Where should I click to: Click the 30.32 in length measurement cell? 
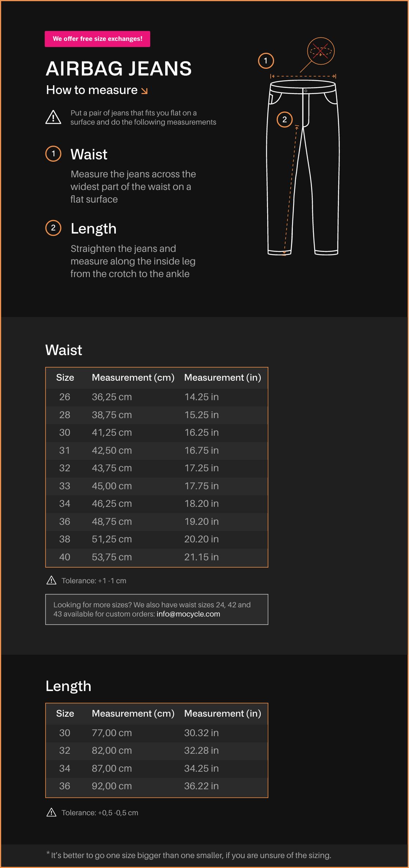tap(201, 733)
